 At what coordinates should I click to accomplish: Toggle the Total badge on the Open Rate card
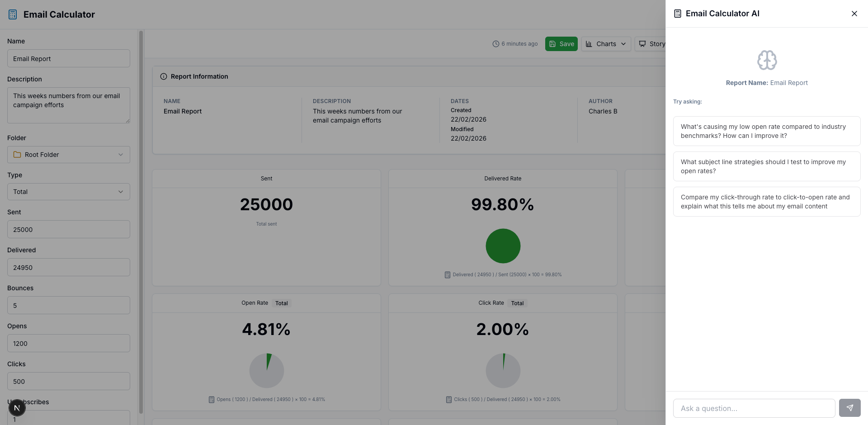281,303
